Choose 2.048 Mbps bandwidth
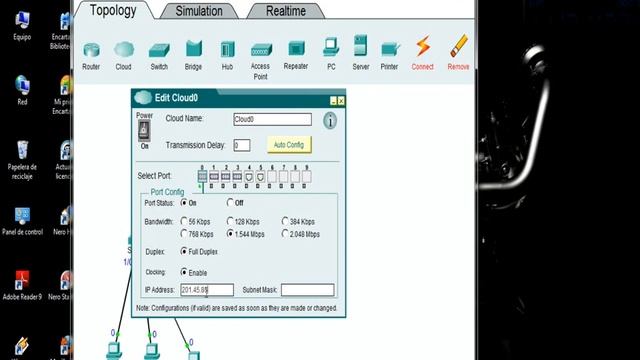 [x=285, y=234]
